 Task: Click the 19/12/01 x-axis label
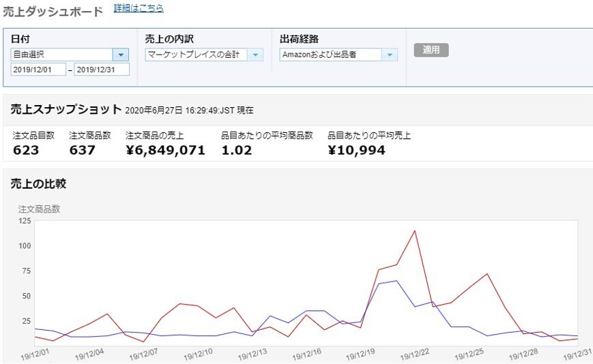(x=35, y=354)
